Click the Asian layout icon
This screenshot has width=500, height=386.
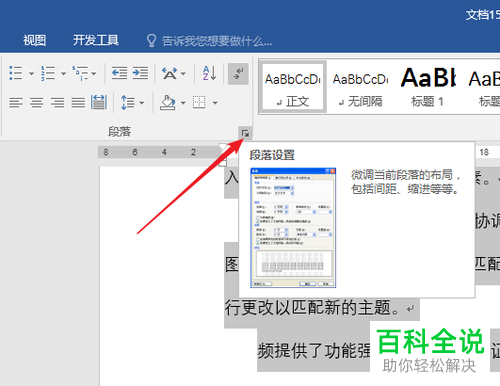[169, 73]
